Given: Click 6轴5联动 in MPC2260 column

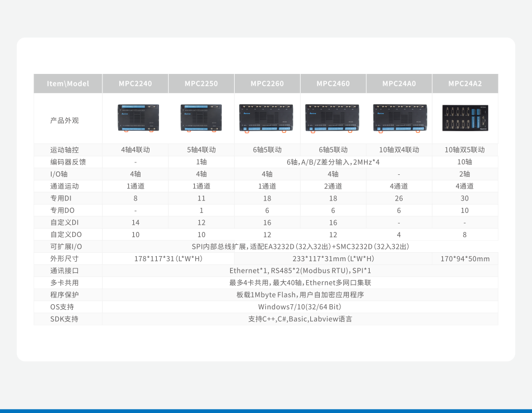Looking at the screenshot, I should point(267,150).
